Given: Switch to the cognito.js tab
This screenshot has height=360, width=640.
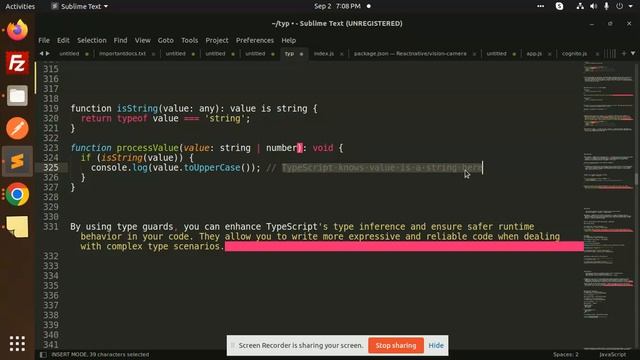Looking at the screenshot, I should (x=574, y=54).
